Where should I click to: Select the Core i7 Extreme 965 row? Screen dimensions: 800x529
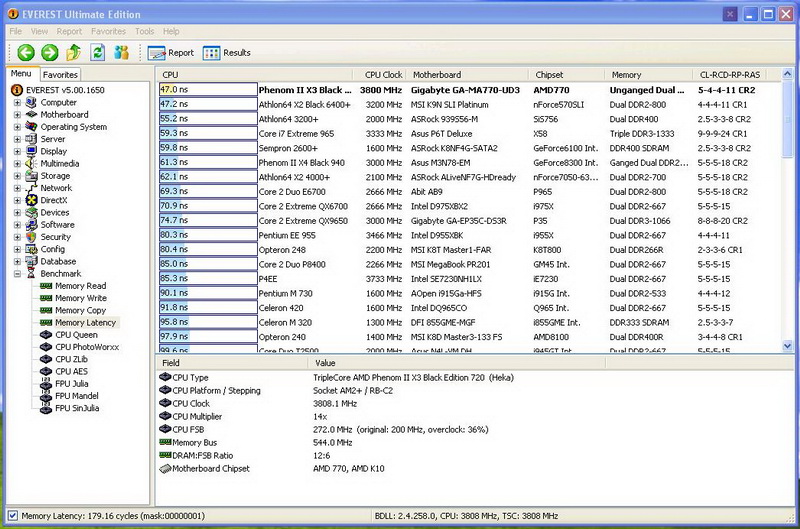click(469, 134)
